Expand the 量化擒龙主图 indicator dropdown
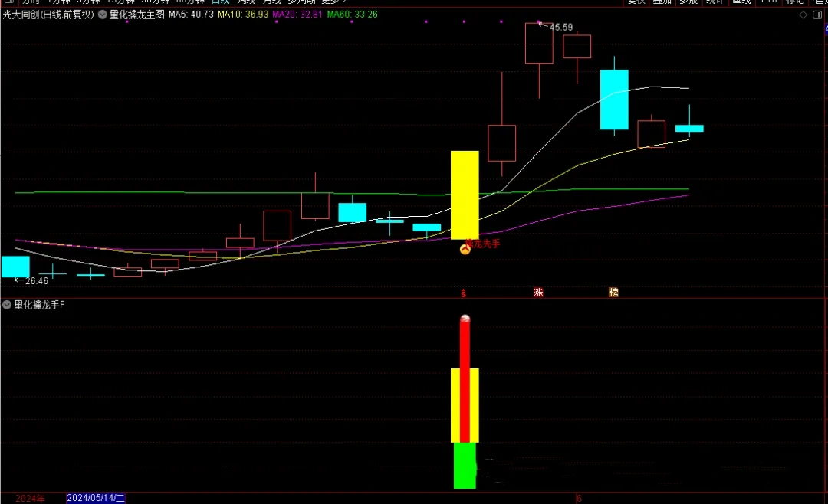The image size is (828, 504). tap(103, 15)
